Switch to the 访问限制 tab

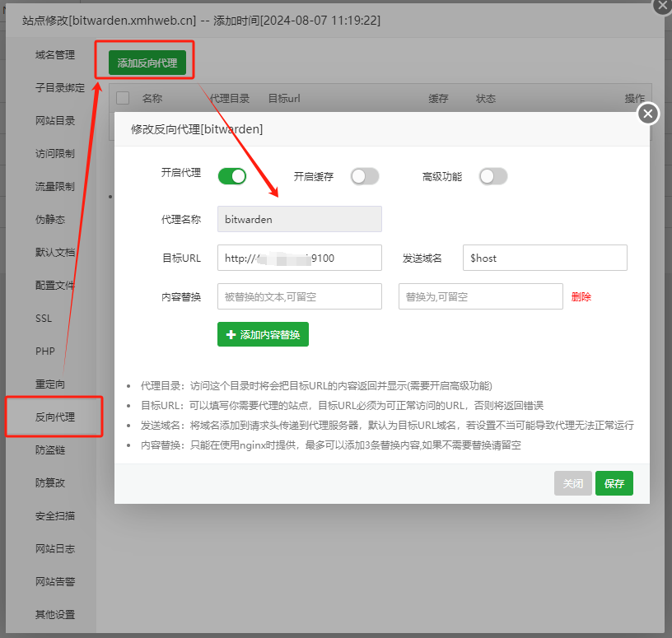55,153
